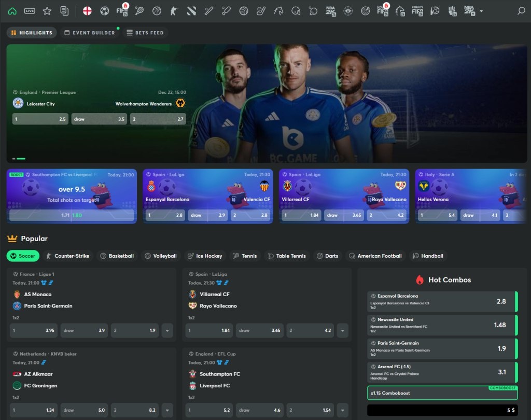The width and height of the screenshot is (531, 420).
Task: Switch to the Highlights tab
Action: pos(32,33)
